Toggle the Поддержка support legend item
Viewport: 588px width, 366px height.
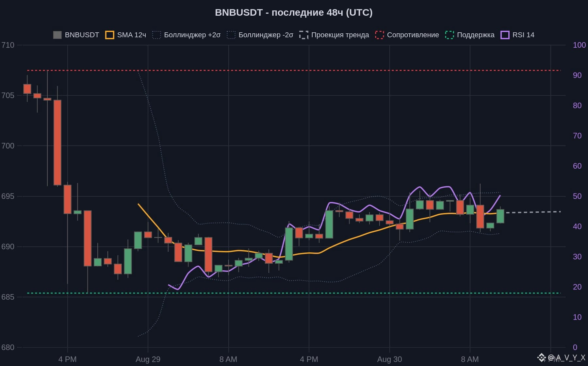coord(470,35)
